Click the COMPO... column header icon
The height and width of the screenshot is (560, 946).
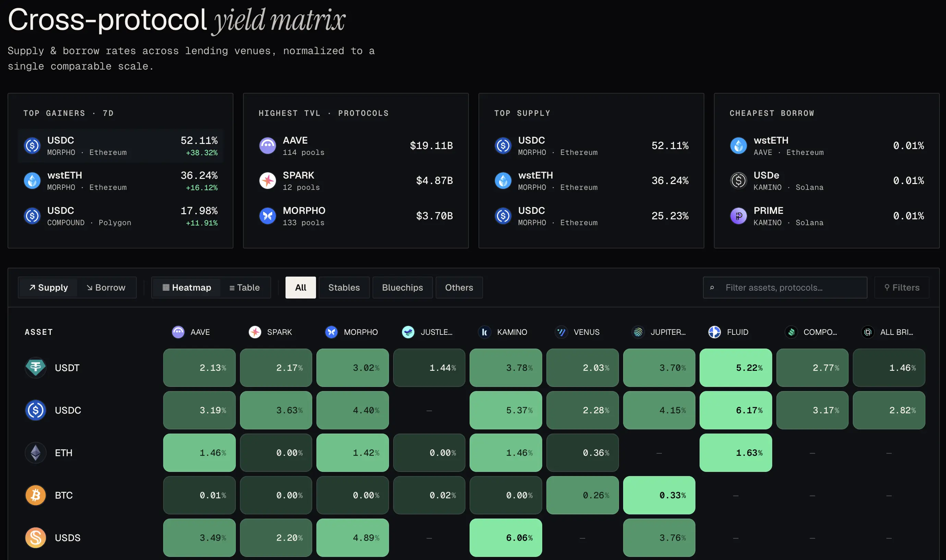click(791, 332)
